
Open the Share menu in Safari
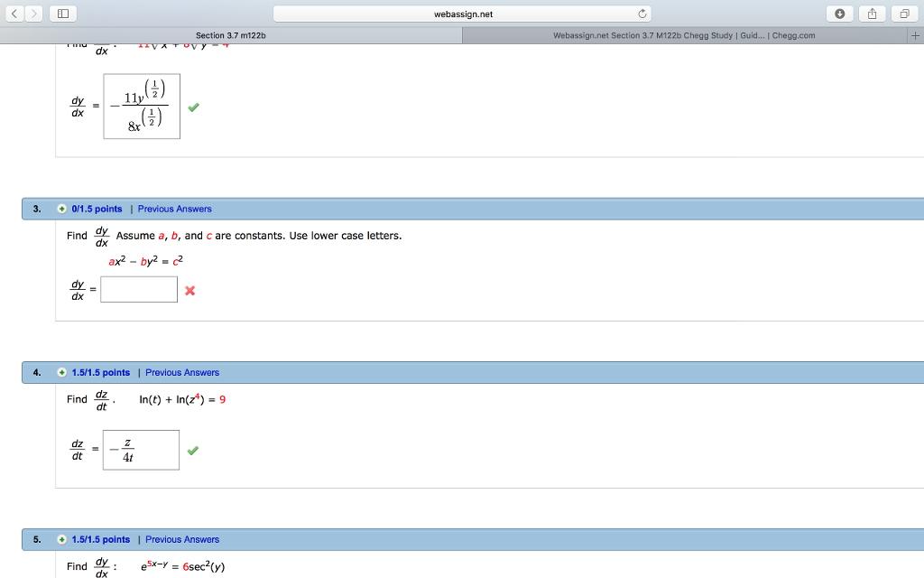click(873, 14)
